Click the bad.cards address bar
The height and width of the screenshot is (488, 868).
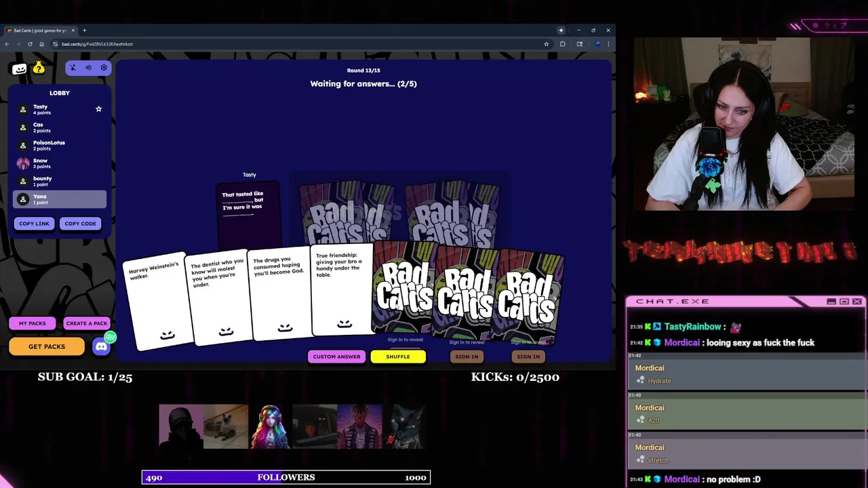[298, 44]
